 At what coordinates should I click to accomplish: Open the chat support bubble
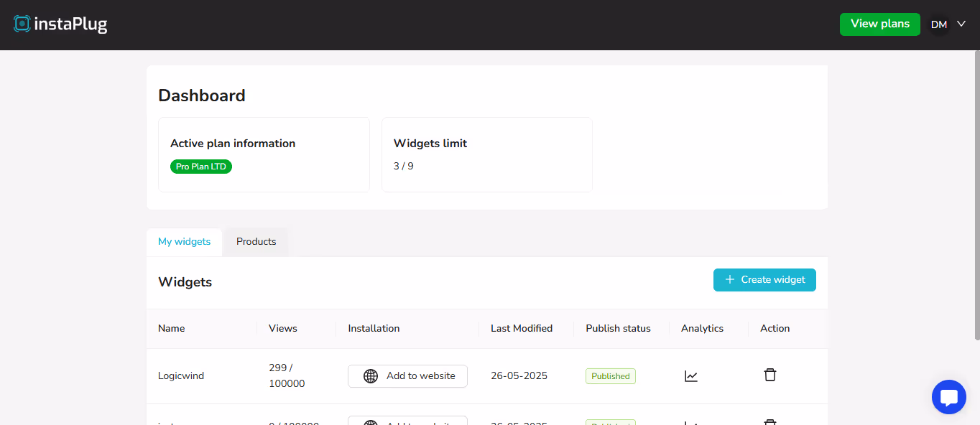click(948, 396)
